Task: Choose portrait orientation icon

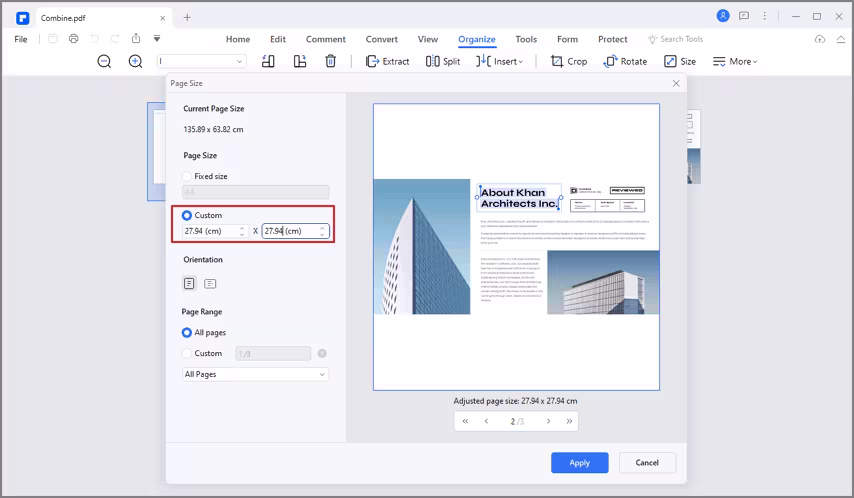Action: [189, 283]
